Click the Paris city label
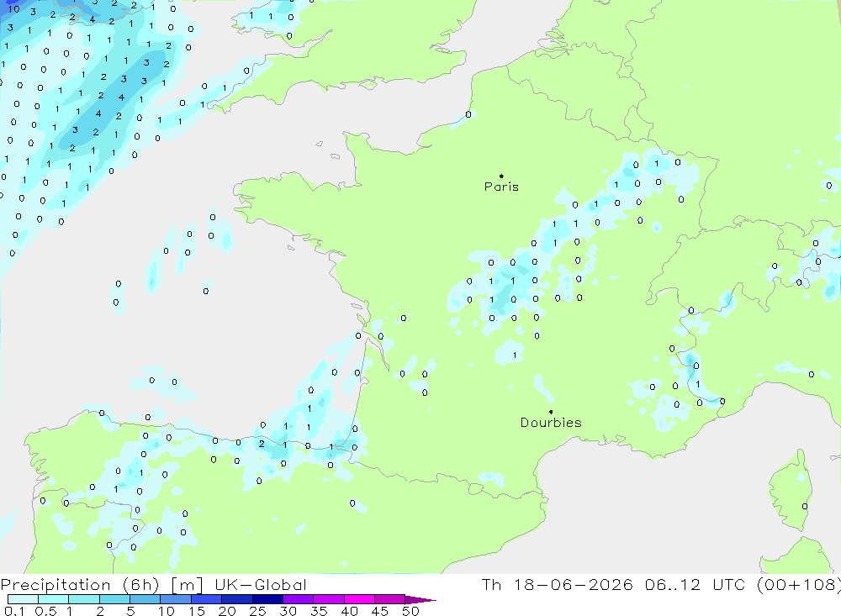Screen dimensions: 841x616 point(501,187)
